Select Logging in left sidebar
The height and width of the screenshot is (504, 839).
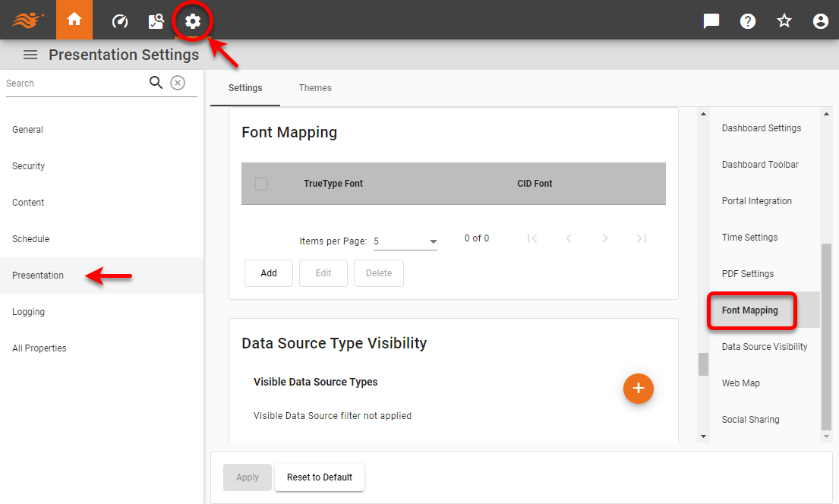click(x=29, y=312)
